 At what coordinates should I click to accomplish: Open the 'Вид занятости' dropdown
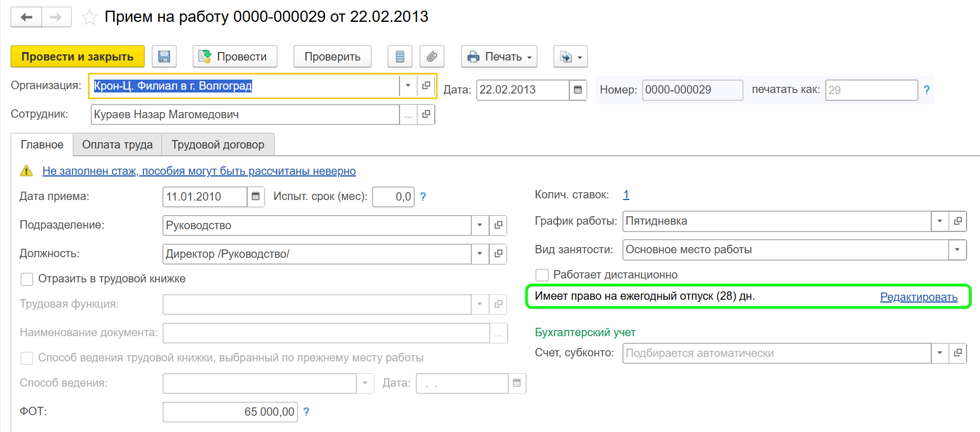pyautogui.click(x=957, y=250)
